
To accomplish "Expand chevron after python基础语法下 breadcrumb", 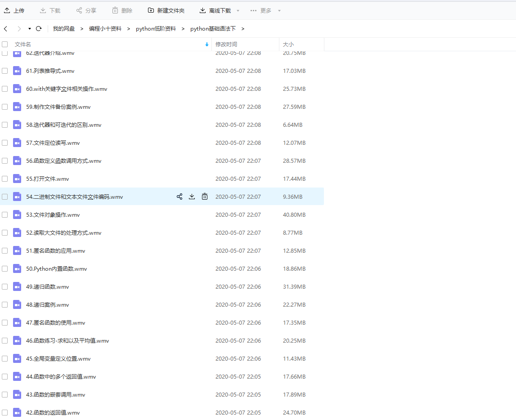I will [x=243, y=29].
